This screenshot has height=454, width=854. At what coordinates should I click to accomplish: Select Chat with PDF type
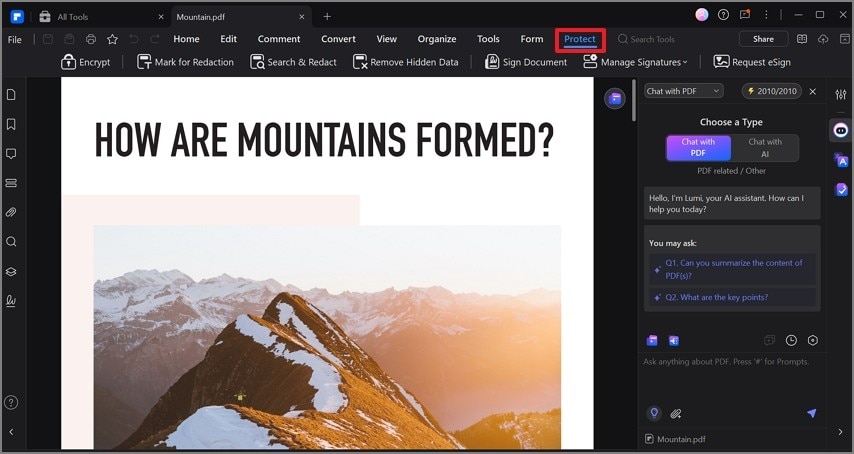click(x=698, y=148)
